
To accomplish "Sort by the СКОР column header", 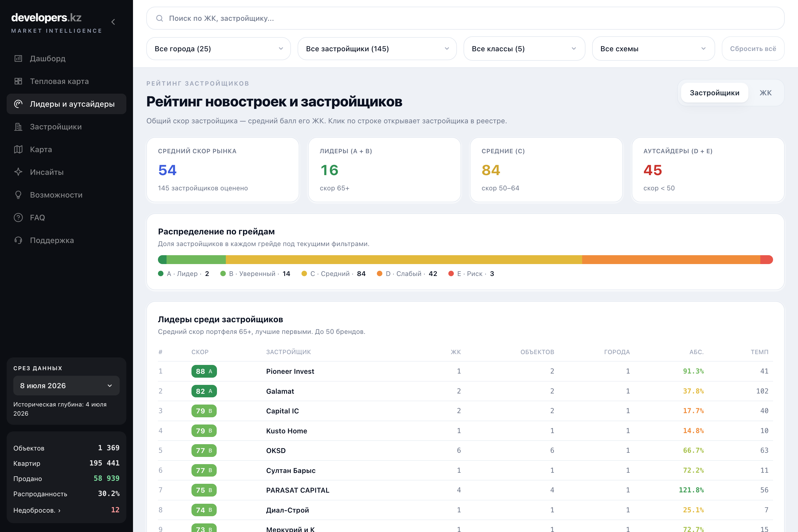I will 200,352.
